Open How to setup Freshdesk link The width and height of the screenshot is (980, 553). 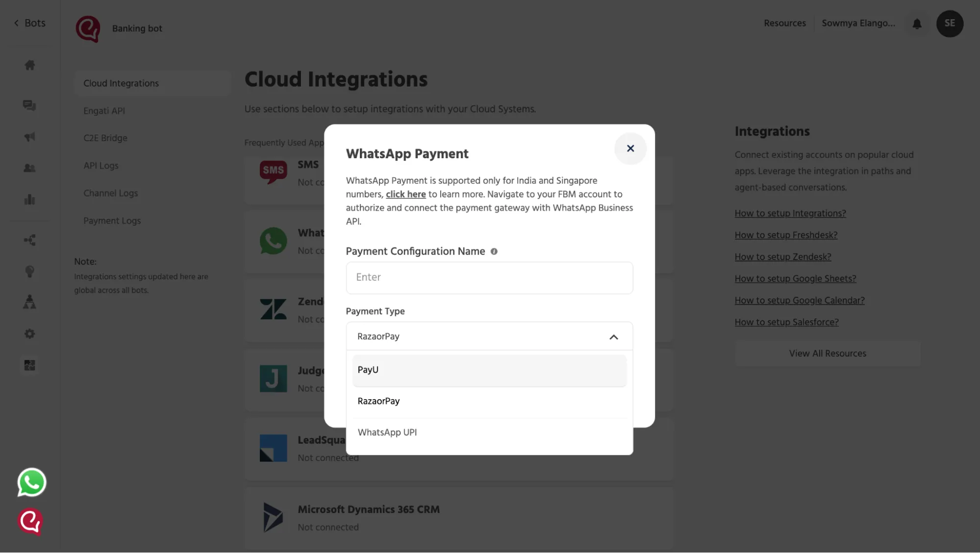pos(786,235)
